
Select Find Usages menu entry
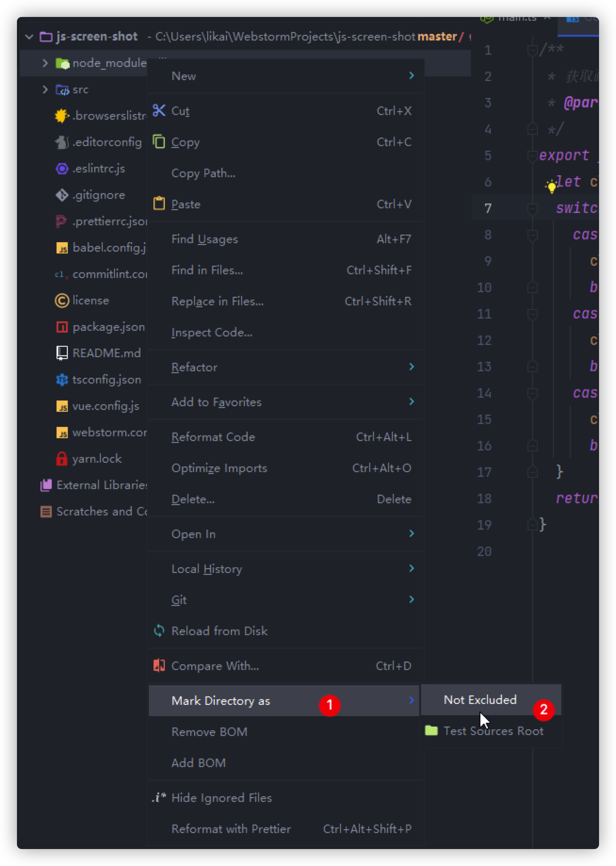point(286,239)
